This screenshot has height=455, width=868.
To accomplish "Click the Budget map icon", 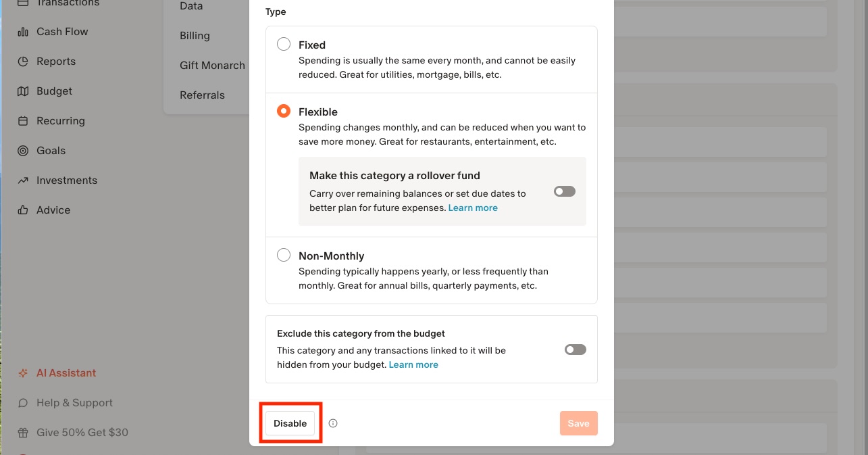I will point(23,91).
